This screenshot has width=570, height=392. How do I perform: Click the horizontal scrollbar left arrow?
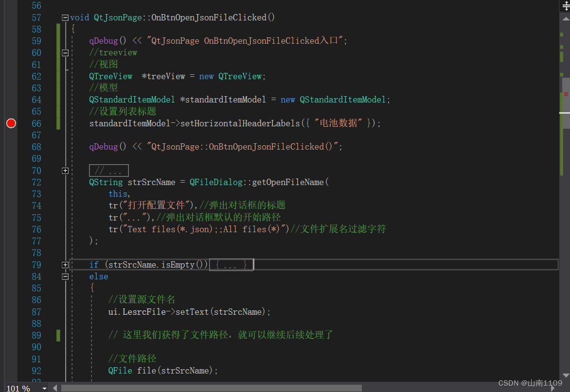[x=55, y=388]
